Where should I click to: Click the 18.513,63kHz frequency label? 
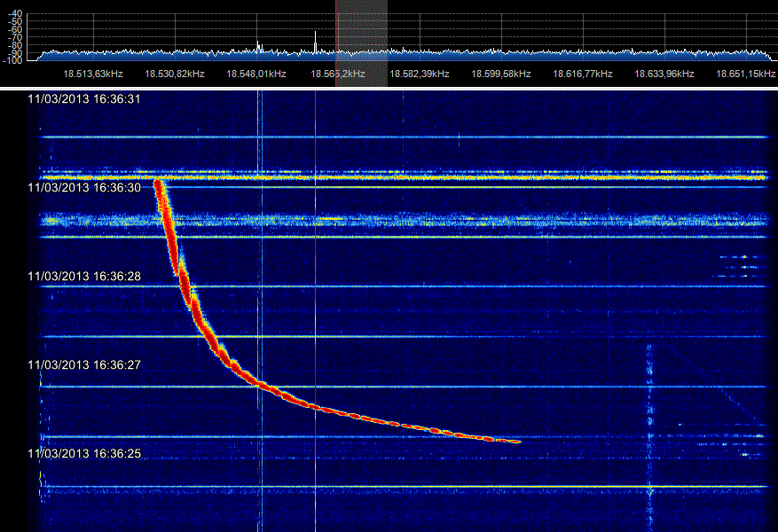click(x=93, y=74)
